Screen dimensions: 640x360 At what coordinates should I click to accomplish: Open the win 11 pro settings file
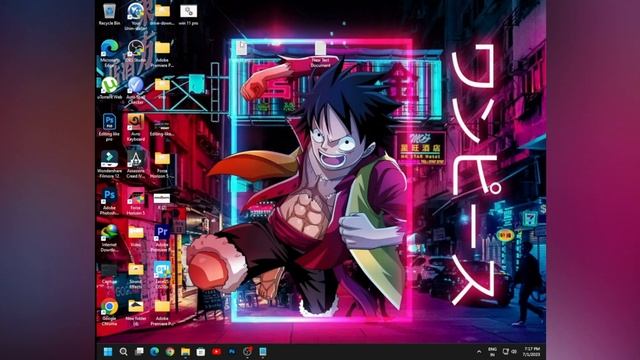(x=188, y=15)
